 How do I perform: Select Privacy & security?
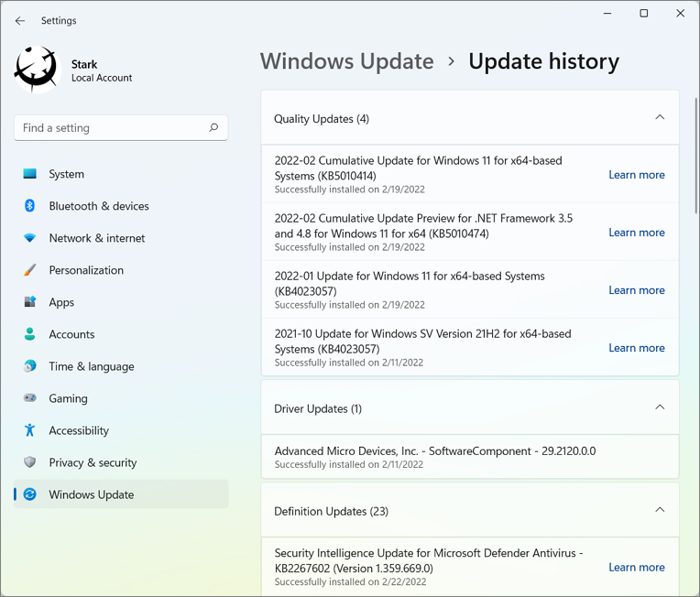pyautogui.click(x=121, y=462)
